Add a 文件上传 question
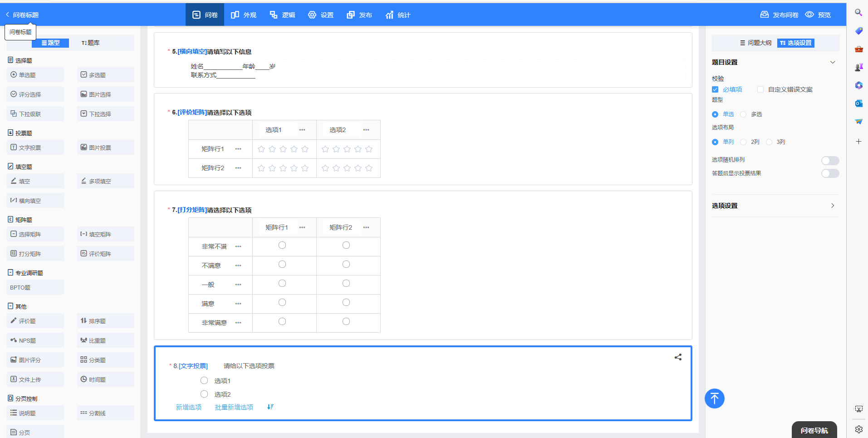Screen dimensions: 868x438 35,379
